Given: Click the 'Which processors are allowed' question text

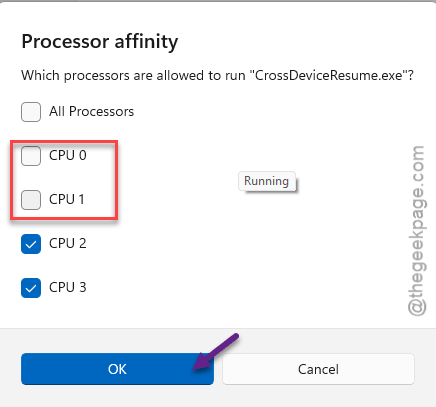Looking at the screenshot, I should coord(217,76).
